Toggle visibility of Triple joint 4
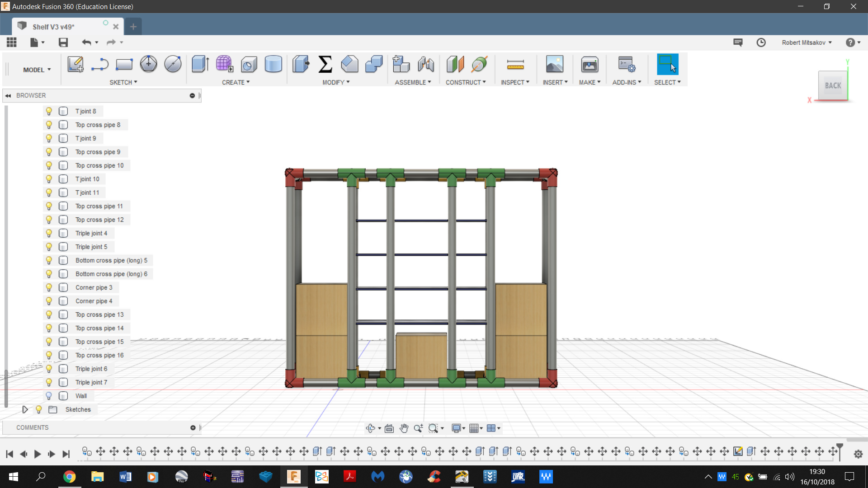The width and height of the screenshot is (868, 488). (49, 233)
